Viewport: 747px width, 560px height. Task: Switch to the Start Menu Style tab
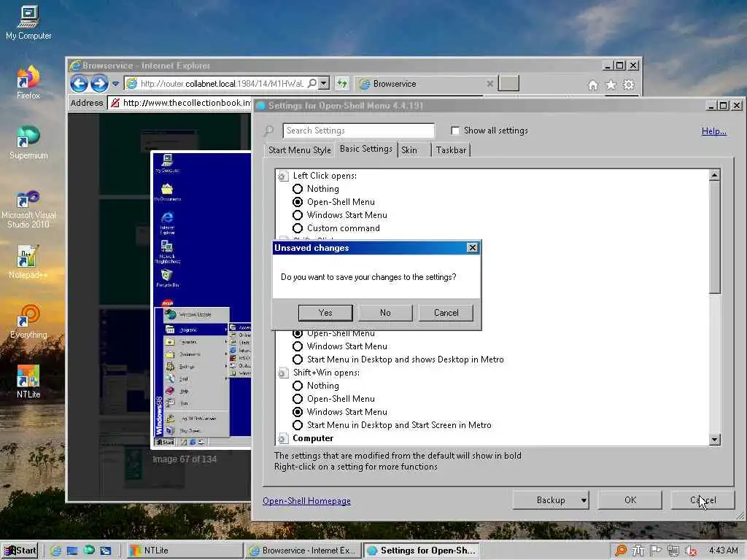pyautogui.click(x=299, y=150)
